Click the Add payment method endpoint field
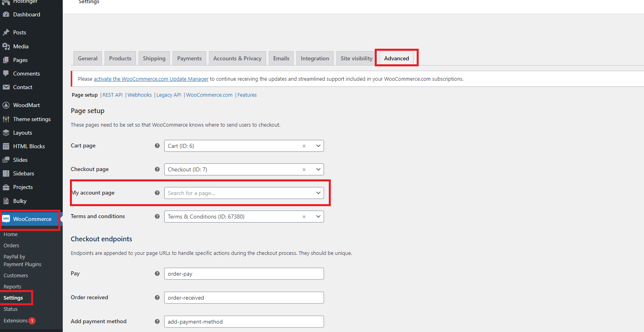The width and height of the screenshot is (644, 332). pos(244,322)
